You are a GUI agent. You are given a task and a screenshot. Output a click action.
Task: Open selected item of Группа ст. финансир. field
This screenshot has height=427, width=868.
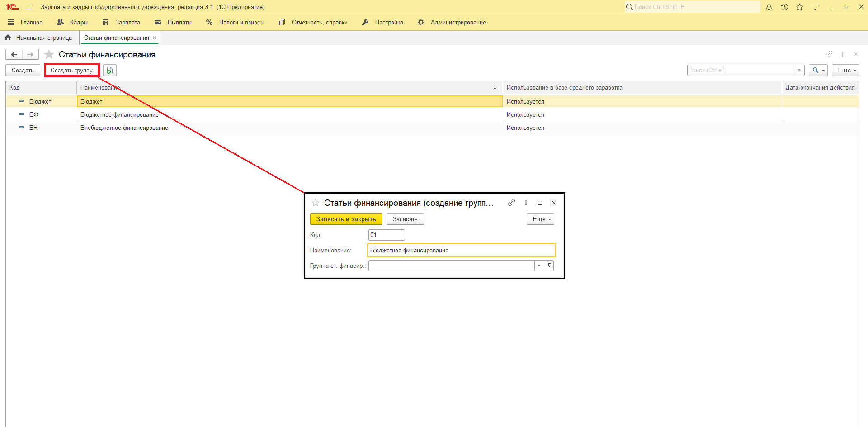coord(549,266)
